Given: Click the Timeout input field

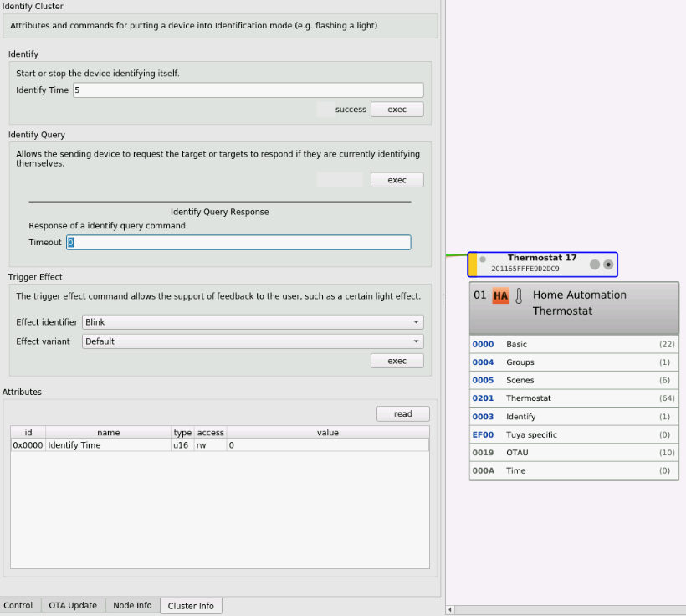Looking at the screenshot, I should [238, 242].
